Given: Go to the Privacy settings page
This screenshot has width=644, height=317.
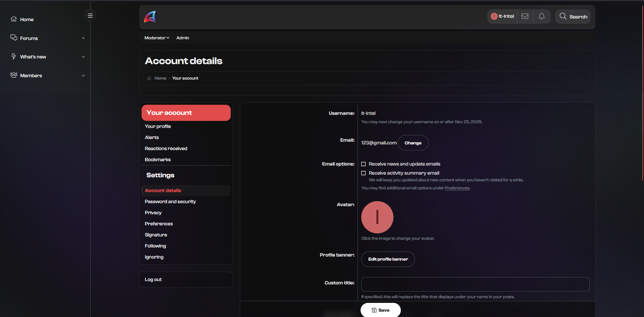Looking at the screenshot, I should (153, 213).
